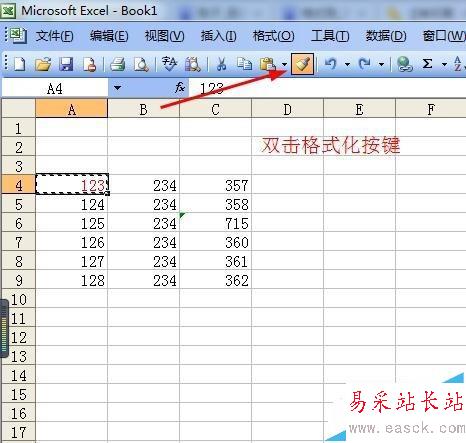Click the Name Box showing A4

tap(55, 88)
